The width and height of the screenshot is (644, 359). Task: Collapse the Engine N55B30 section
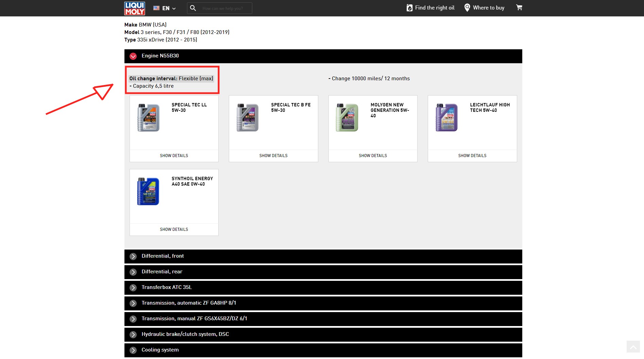[x=323, y=56]
